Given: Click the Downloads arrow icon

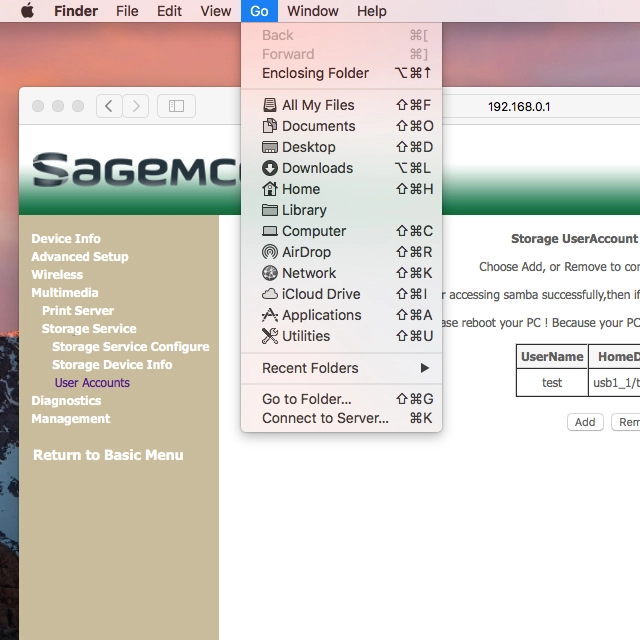Looking at the screenshot, I should coord(269,168).
